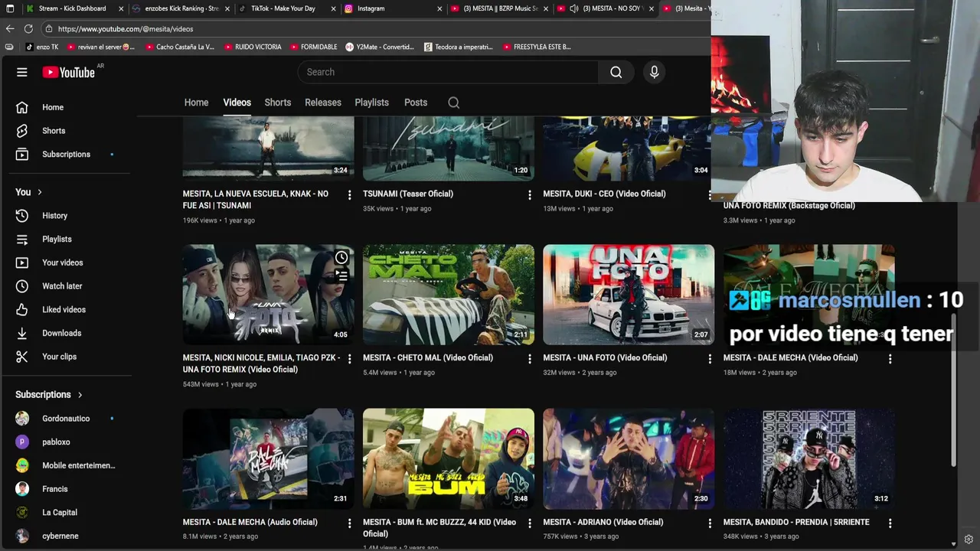Image resolution: width=980 pixels, height=551 pixels.
Task: Open RUIDO VICTORIA bookmark
Action: pos(253,47)
